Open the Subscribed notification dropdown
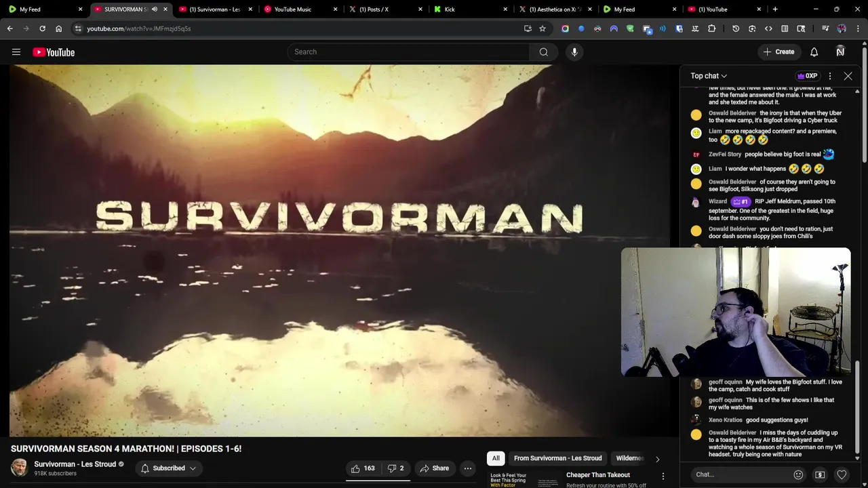Image resolution: width=868 pixels, height=488 pixels. pyautogui.click(x=169, y=468)
